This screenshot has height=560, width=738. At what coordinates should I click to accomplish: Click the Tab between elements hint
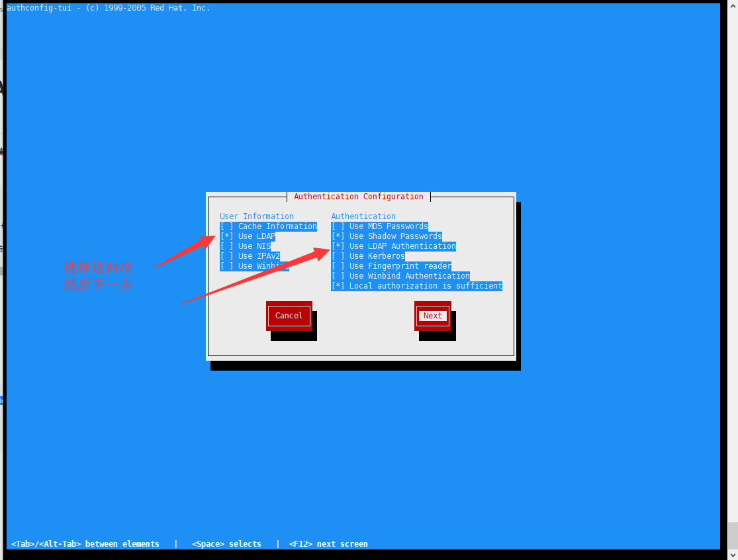[x=85, y=544]
